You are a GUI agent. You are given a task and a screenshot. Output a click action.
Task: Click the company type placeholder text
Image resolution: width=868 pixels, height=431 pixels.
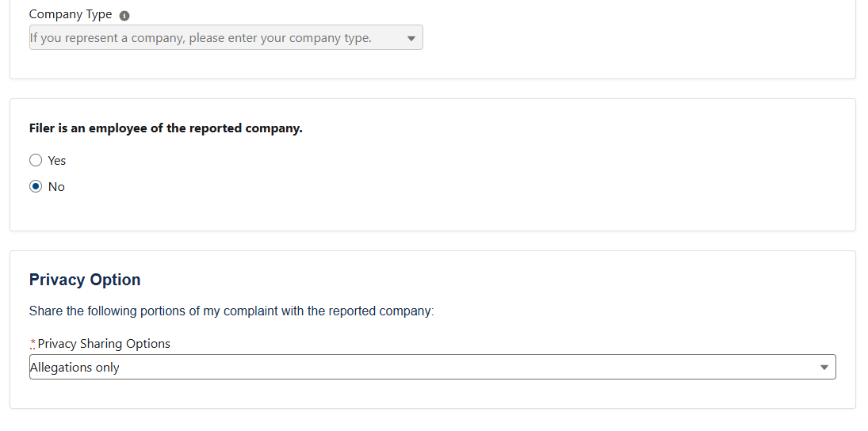pos(201,38)
